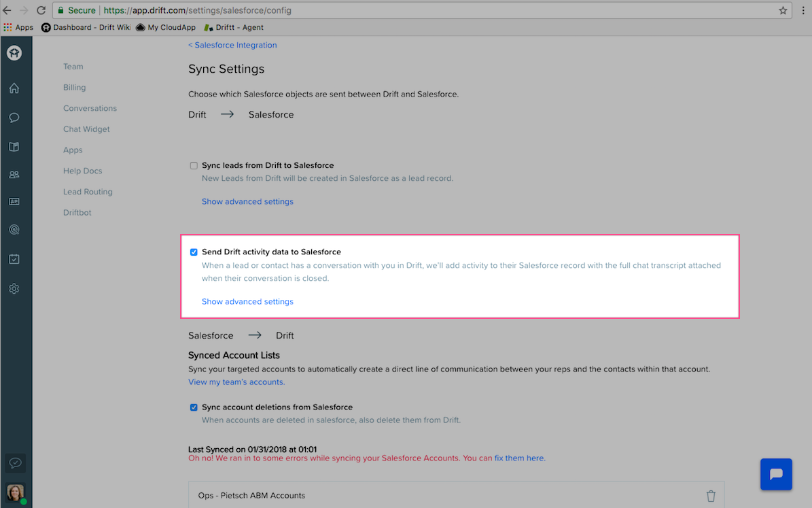
Task: Open the Home icon in sidebar
Action: click(14, 88)
